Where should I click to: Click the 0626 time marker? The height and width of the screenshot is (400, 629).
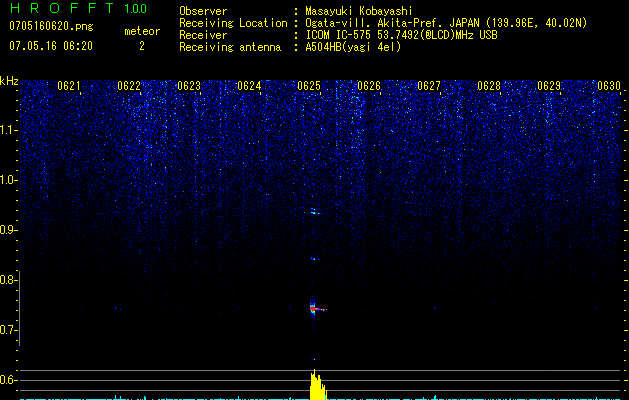tap(369, 86)
